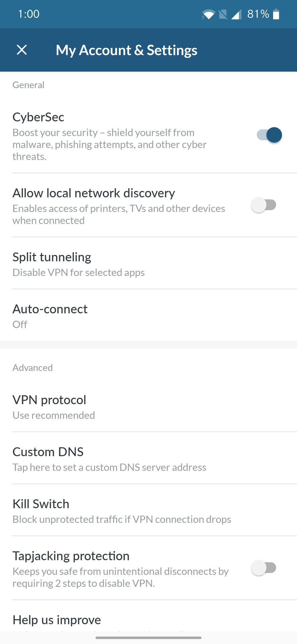Open the Kill Switch setting
The width and height of the screenshot is (297, 644).
coord(148,511)
